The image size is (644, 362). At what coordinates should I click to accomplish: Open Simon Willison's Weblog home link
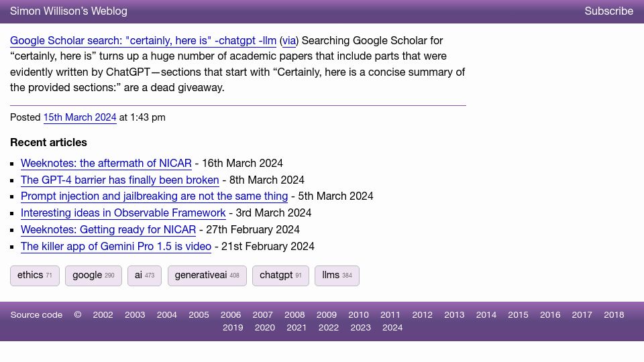coord(68,11)
